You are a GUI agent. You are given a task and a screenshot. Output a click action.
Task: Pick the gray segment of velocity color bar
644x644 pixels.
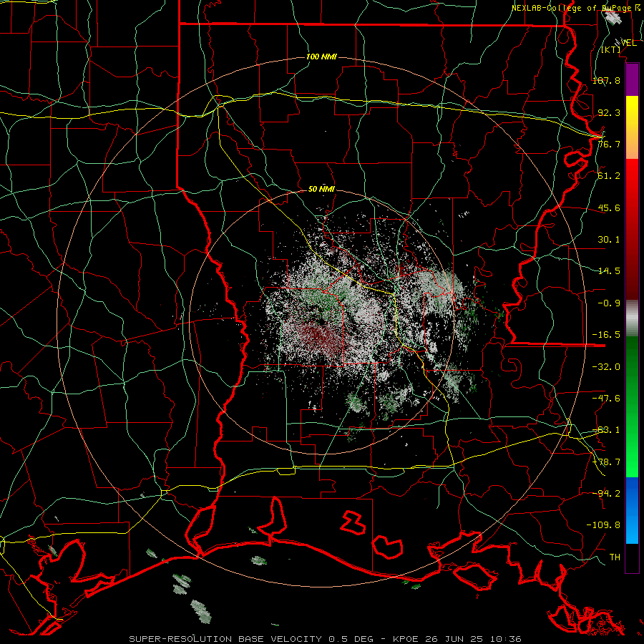(632, 318)
